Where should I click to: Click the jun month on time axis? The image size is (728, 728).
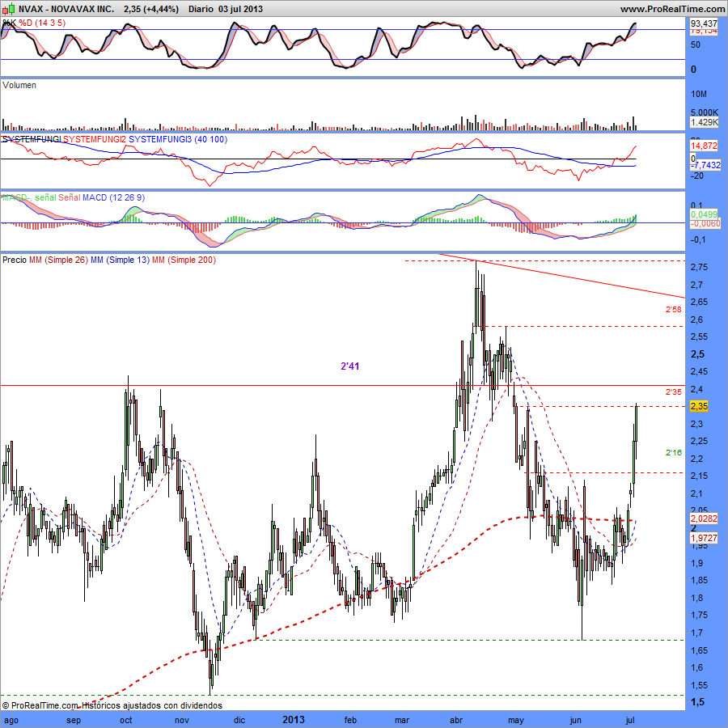click(576, 721)
